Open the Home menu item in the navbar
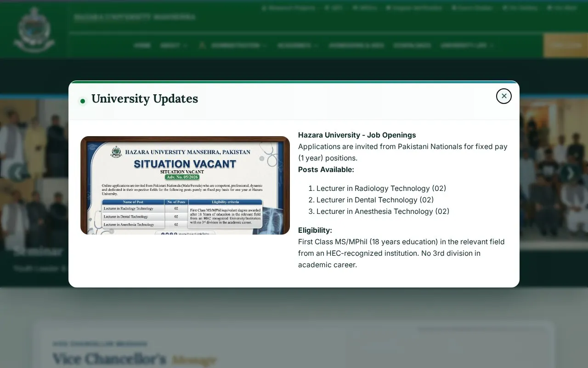This screenshot has height=368, width=588. tap(142, 46)
